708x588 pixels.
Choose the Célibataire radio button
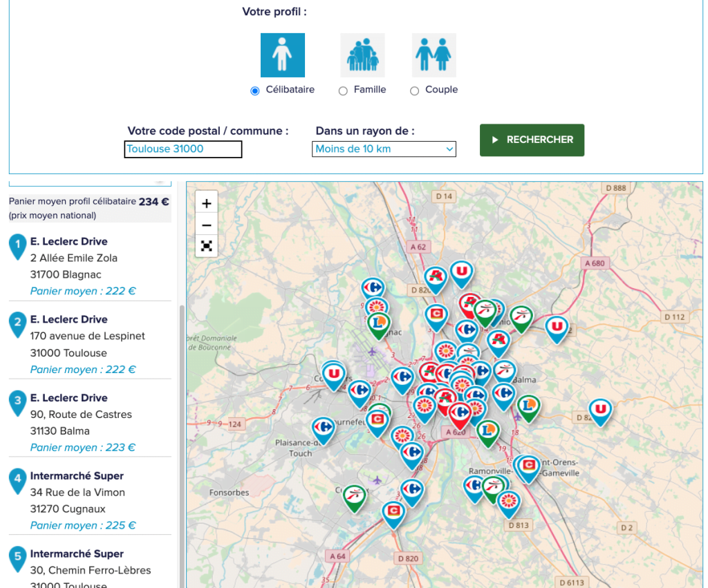(255, 91)
